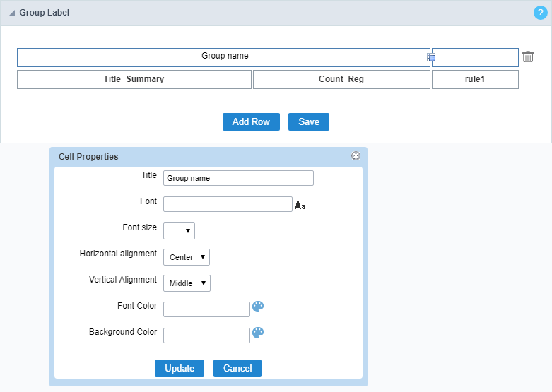The width and height of the screenshot is (552, 392).
Task: Close the Cell Properties dialog
Action: pyautogui.click(x=356, y=156)
